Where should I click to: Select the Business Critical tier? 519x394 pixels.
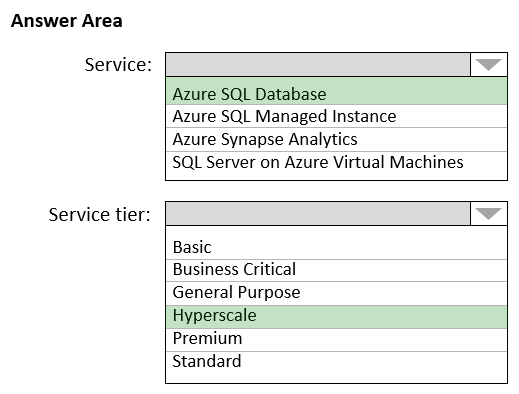pos(336,270)
